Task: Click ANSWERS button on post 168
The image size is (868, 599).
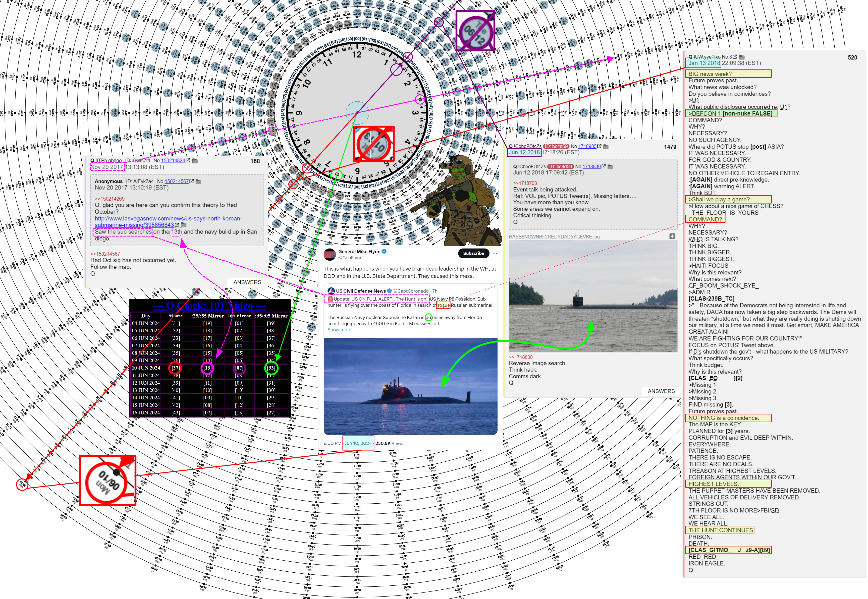Action: tap(247, 282)
